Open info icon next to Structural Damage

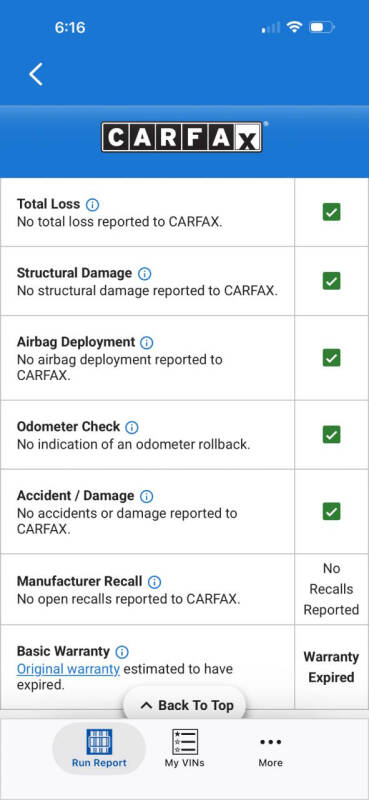click(145, 274)
